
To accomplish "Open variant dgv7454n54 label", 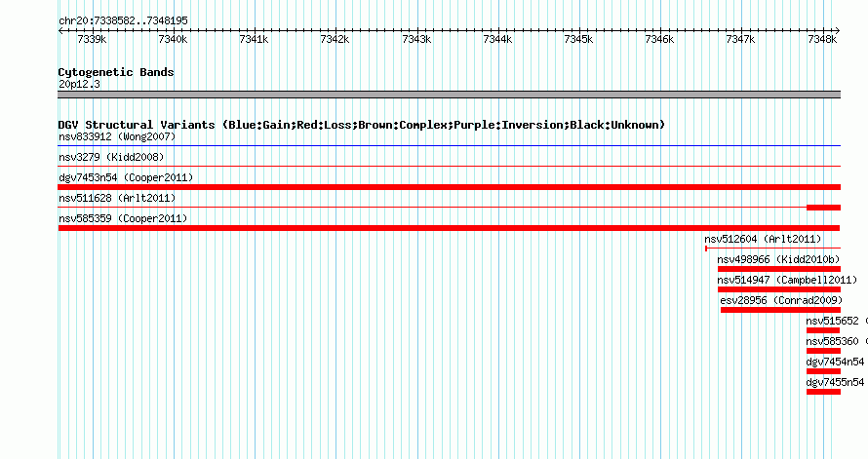I will click(x=835, y=362).
